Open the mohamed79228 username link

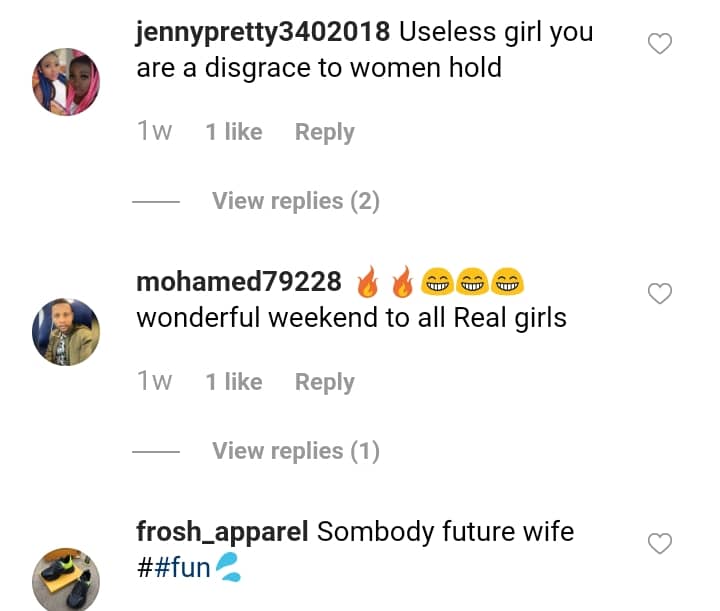239,282
